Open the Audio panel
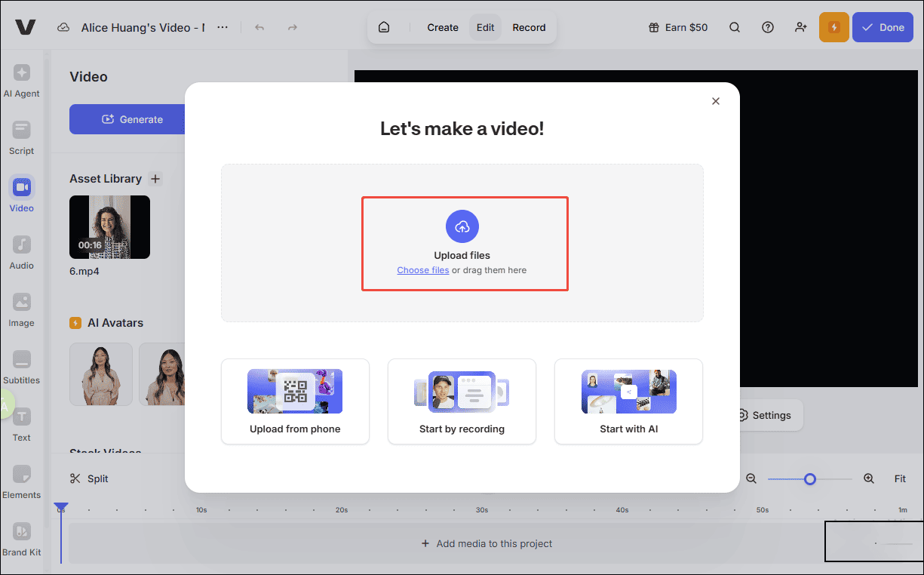 click(22, 252)
